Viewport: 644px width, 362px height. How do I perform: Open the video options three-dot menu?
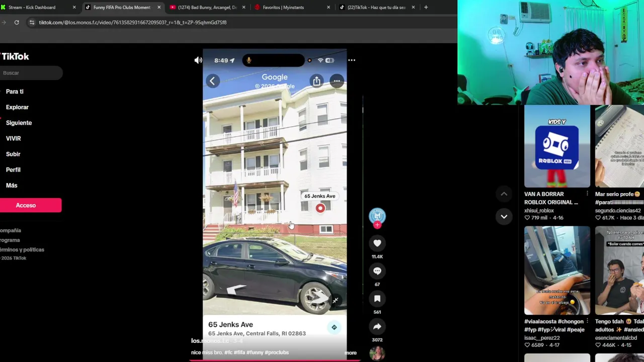(x=352, y=60)
